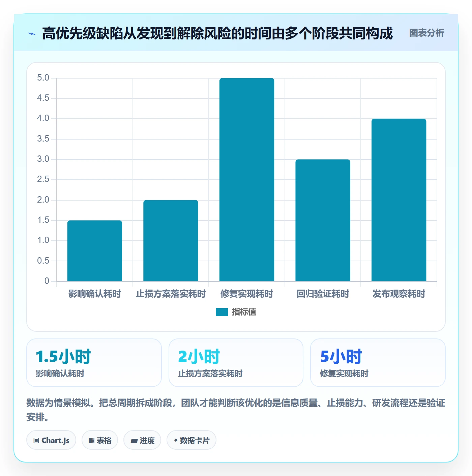Click the lightning bolt icon beside the title
Viewport: 472px width, 476px height.
32,34
